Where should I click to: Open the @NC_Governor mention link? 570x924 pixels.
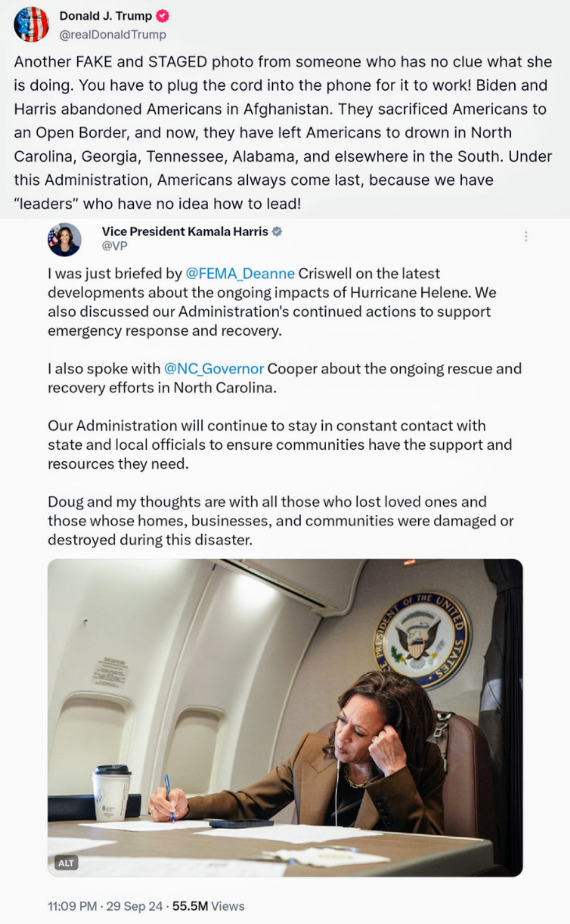[x=213, y=369]
